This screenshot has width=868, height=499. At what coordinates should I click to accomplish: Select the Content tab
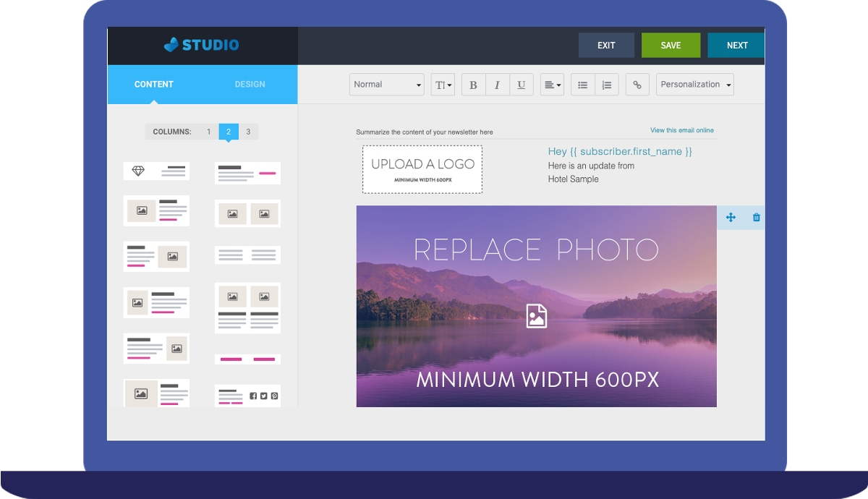click(x=154, y=84)
